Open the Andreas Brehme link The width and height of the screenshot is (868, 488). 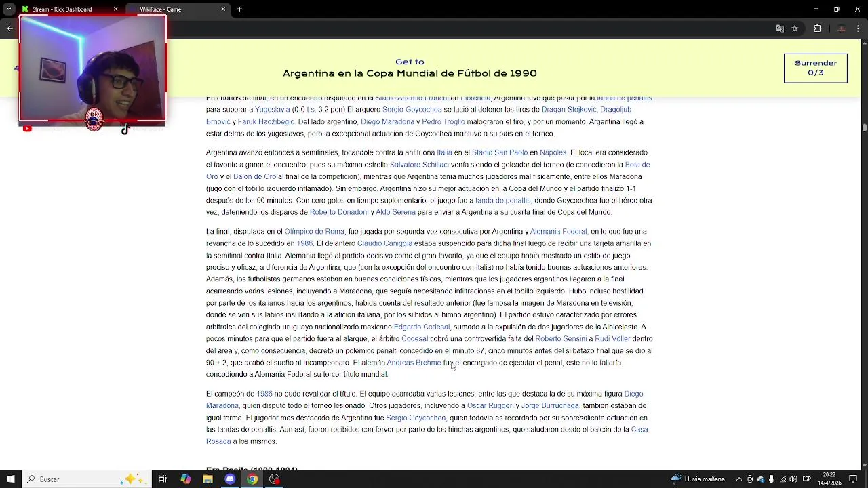414,363
